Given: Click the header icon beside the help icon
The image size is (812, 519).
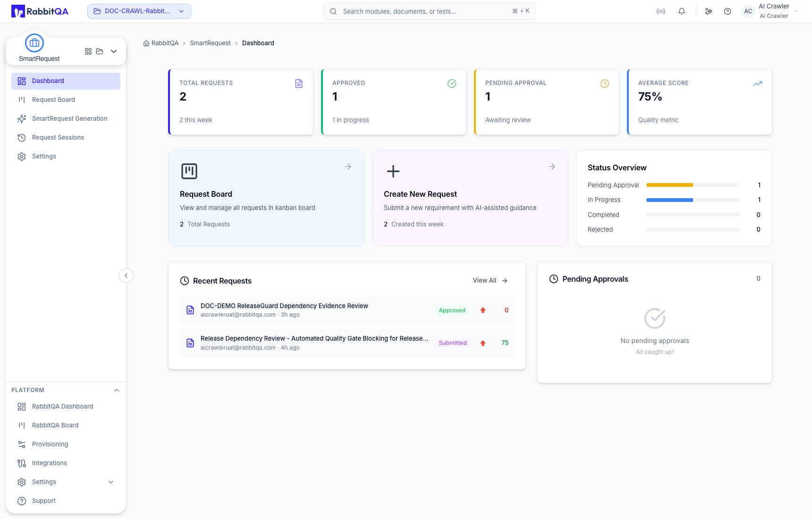Looking at the screenshot, I should (x=709, y=11).
